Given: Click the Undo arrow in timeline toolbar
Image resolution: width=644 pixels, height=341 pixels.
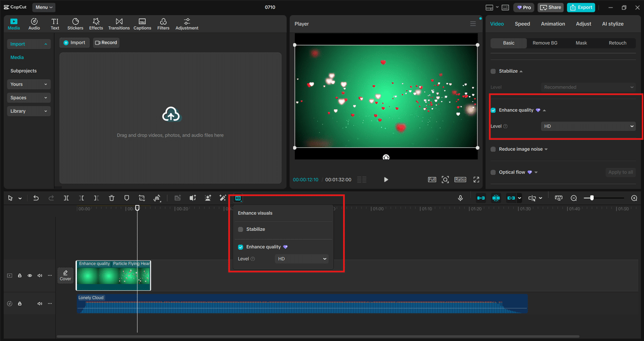Looking at the screenshot, I should click(x=36, y=198).
